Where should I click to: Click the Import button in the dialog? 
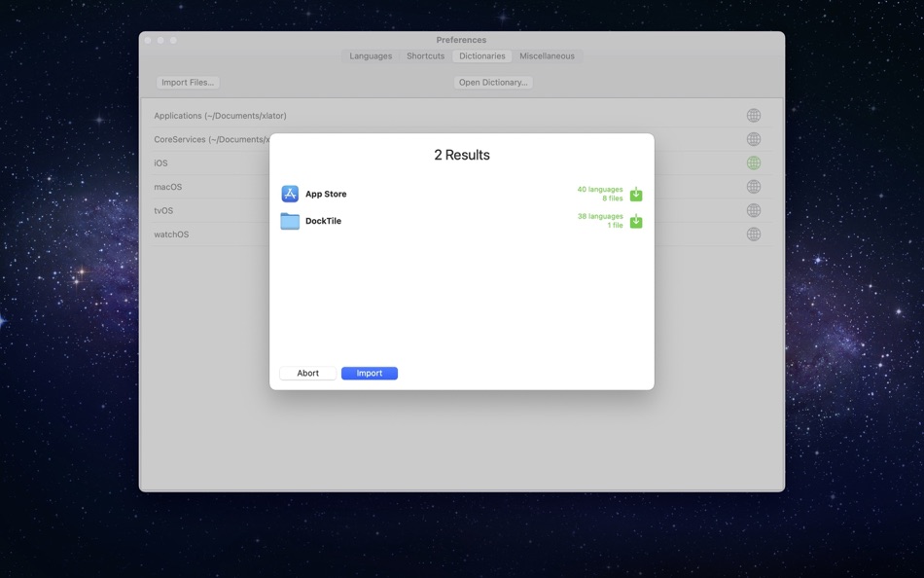(370, 374)
